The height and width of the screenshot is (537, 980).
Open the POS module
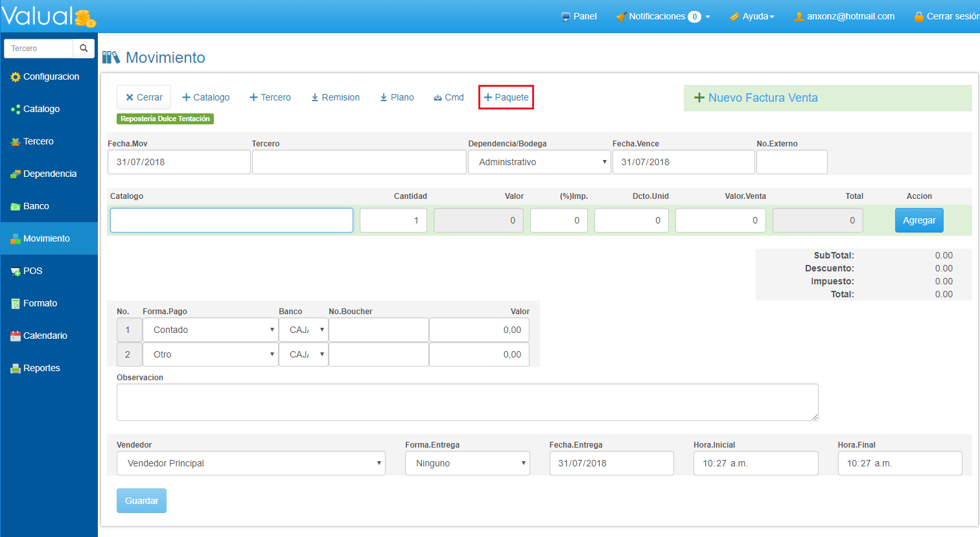pyautogui.click(x=32, y=271)
